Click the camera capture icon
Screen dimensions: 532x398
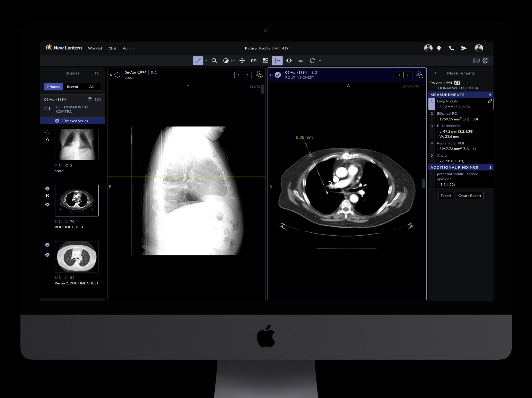[x=254, y=61]
